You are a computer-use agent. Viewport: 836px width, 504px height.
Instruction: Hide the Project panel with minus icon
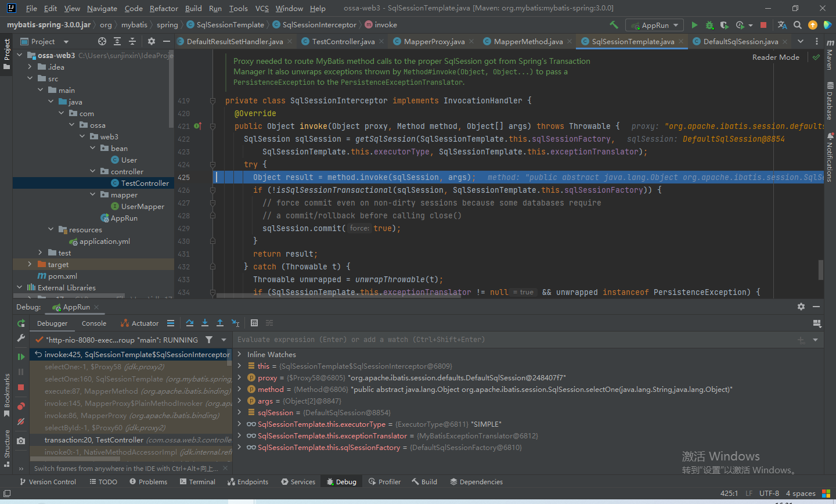point(167,41)
